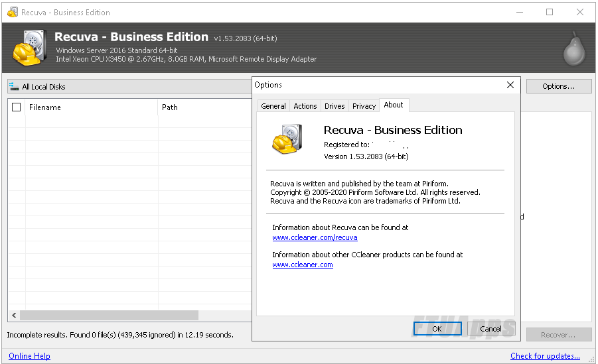Click the Online Help link
The image size is (598, 364).
(29, 356)
